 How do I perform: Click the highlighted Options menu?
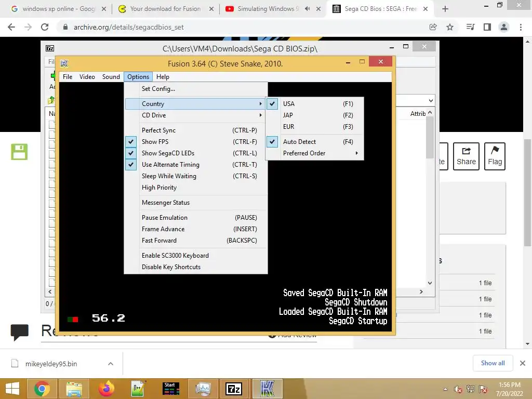(x=138, y=77)
